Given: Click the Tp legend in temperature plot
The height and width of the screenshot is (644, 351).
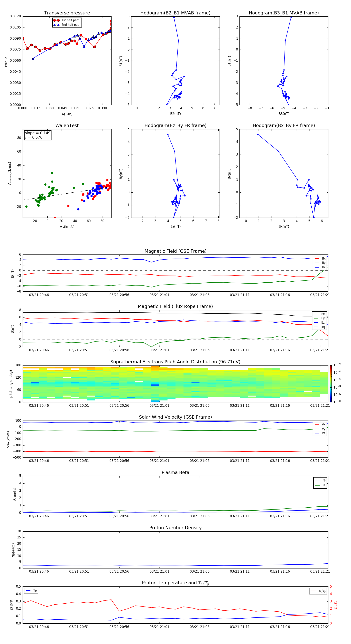Looking at the screenshot, I should (31, 591).
